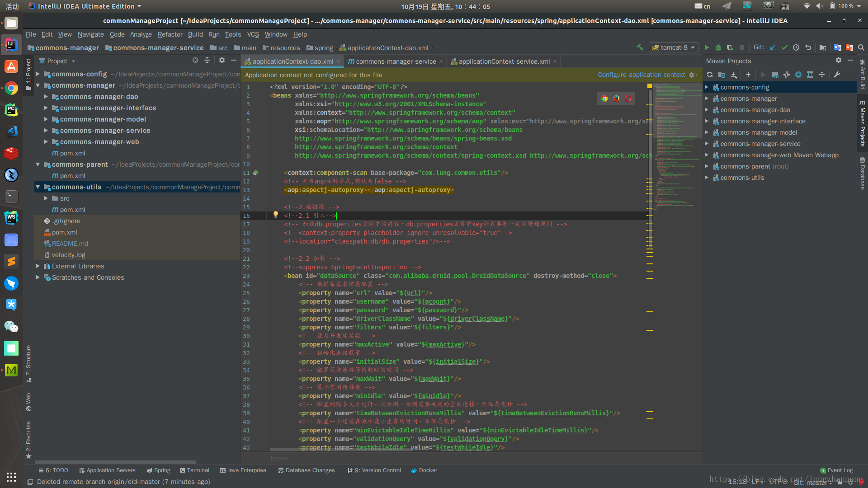Toggle the Ant Build side tab
Screen dimensions: 868x488
[863, 75]
